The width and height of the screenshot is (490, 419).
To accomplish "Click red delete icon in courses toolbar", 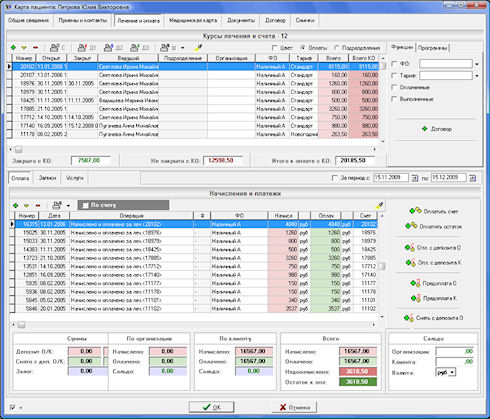I will (x=35, y=48).
